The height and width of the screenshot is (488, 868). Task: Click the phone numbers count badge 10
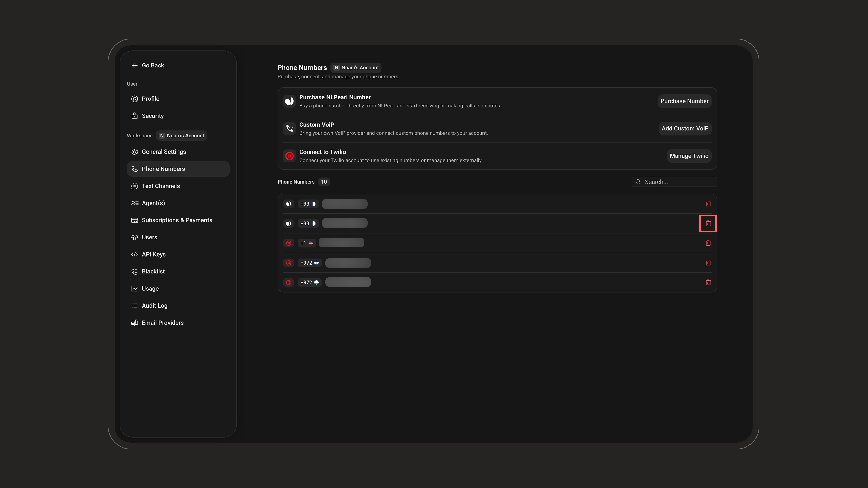tap(324, 182)
